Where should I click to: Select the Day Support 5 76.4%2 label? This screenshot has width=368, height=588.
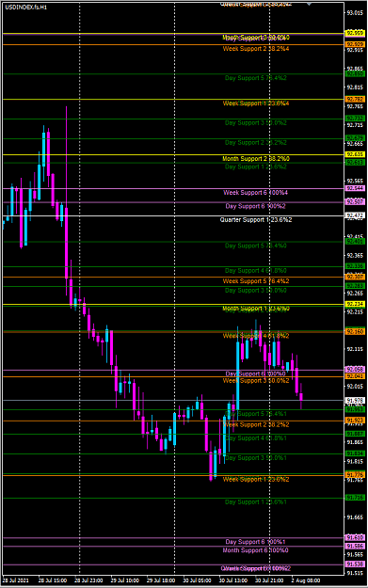[x=256, y=78]
